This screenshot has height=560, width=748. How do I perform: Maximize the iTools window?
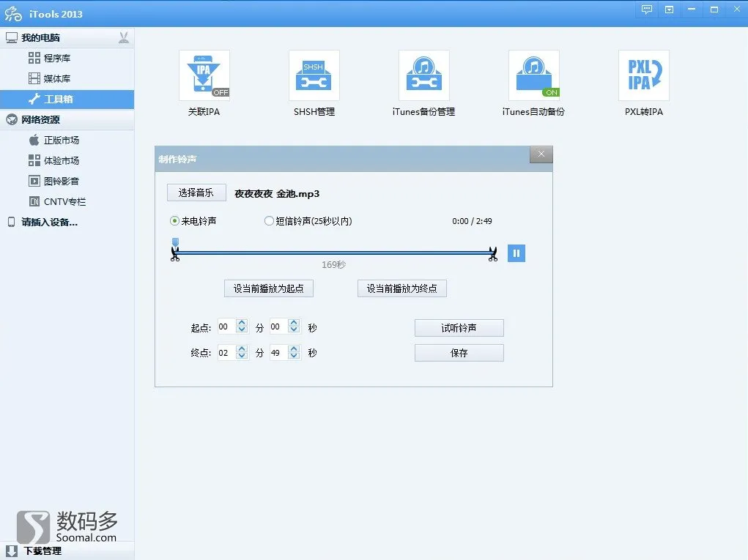[714, 10]
